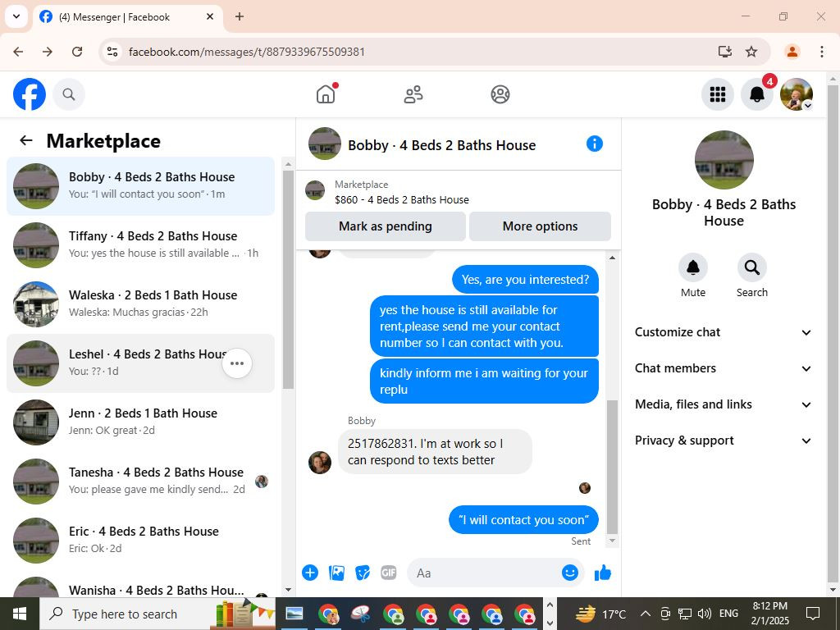Send a thumbs-up like
Viewport: 840px width, 630px height.
click(603, 573)
